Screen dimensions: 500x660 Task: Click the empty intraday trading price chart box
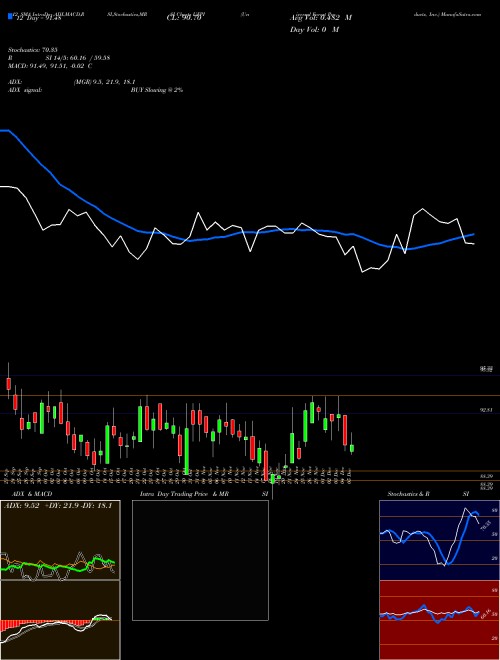click(x=200, y=560)
